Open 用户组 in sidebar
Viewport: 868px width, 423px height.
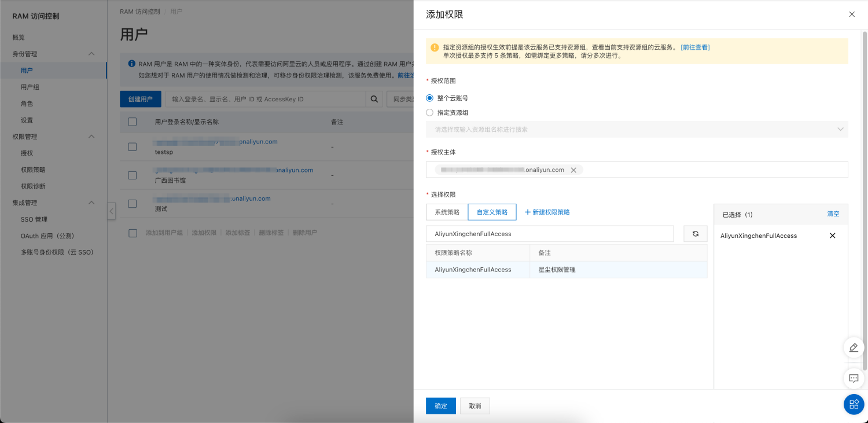(x=30, y=87)
